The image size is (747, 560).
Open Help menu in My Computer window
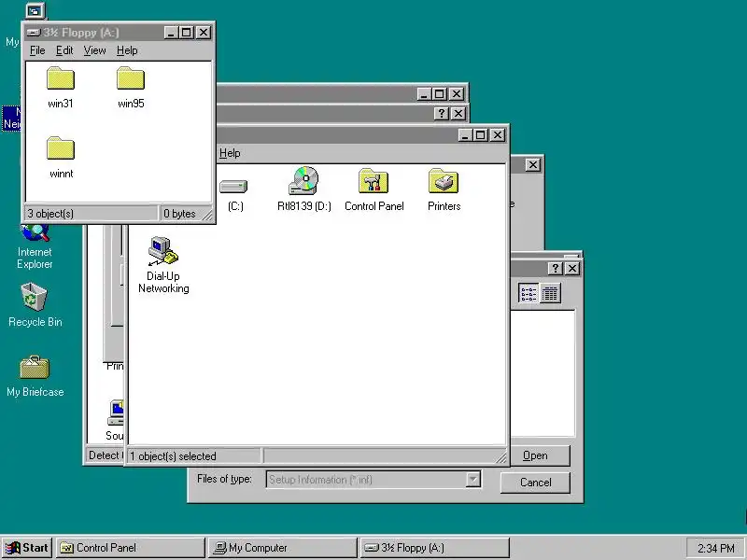230,153
